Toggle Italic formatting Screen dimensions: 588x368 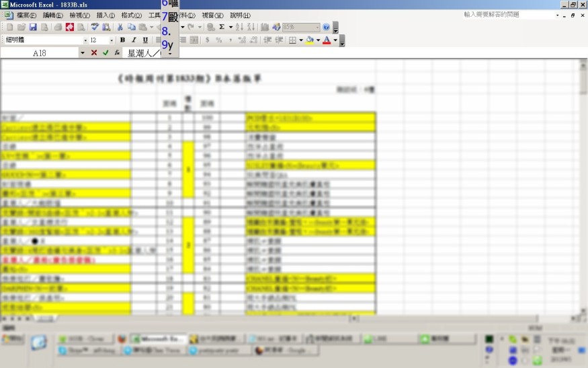pos(134,40)
